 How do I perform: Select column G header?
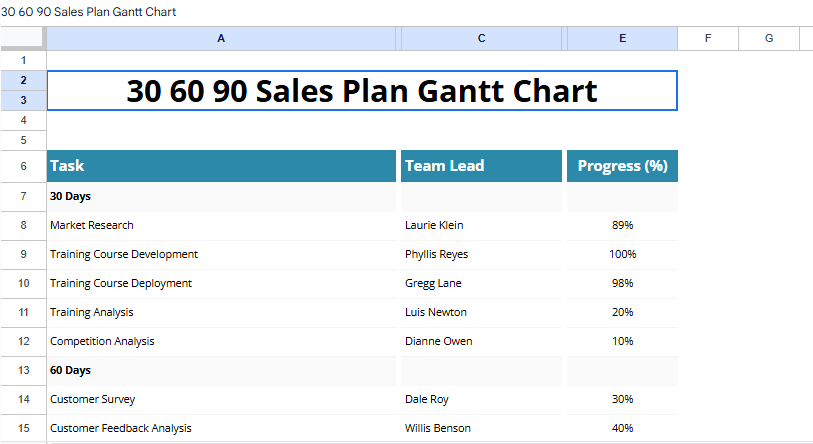click(x=769, y=38)
